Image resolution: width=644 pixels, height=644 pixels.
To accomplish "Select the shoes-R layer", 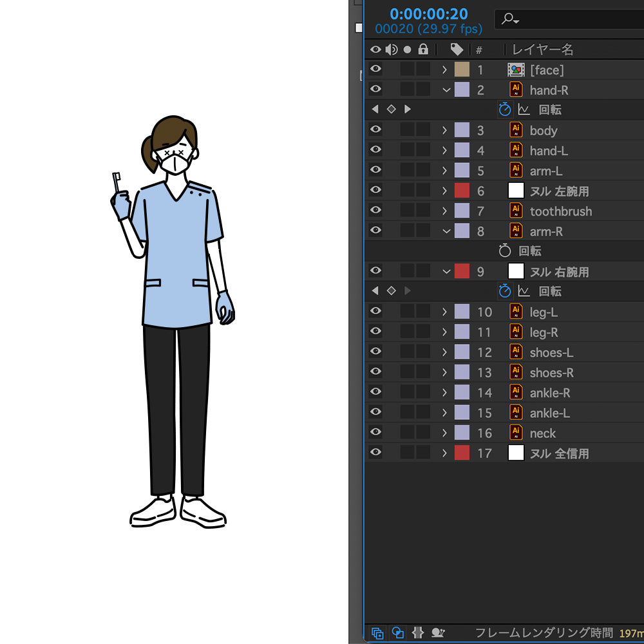I will tap(551, 372).
